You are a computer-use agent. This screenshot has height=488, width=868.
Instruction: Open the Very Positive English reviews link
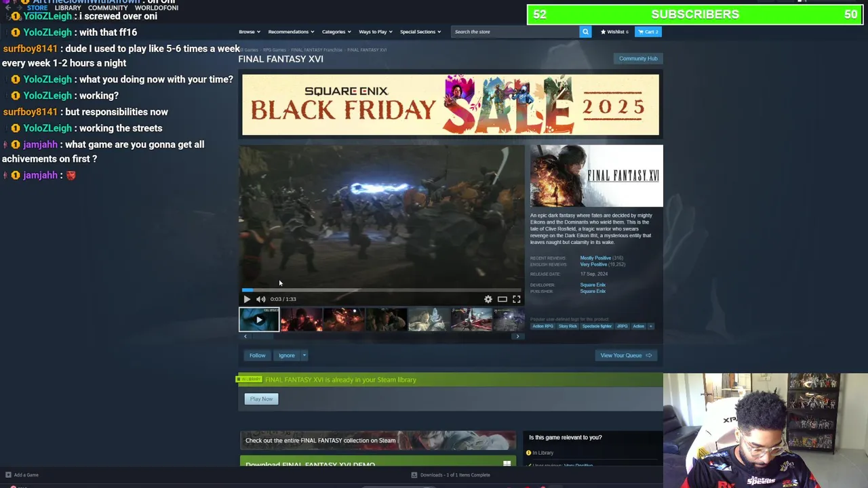pos(593,264)
